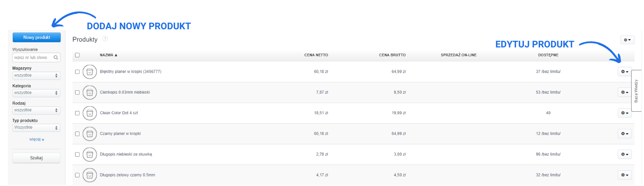Open the gear menu for Długopis niebieski ze skuwką
The width and height of the screenshot is (644, 186).
click(624, 154)
